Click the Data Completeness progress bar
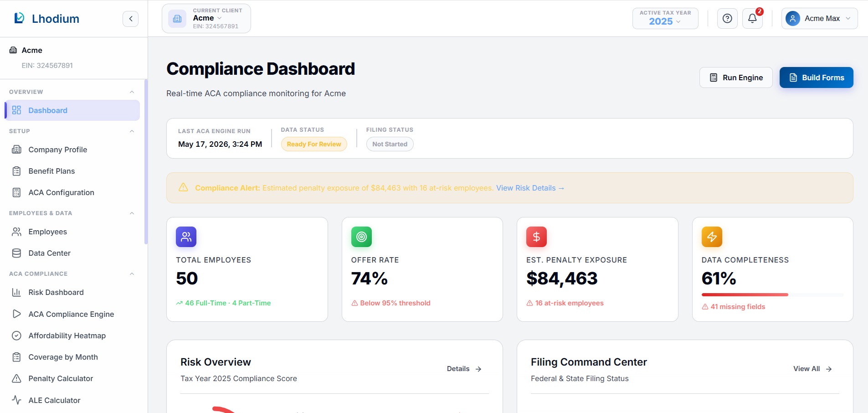The height and width of the screenshot is (413, 868). click(772, 295)
